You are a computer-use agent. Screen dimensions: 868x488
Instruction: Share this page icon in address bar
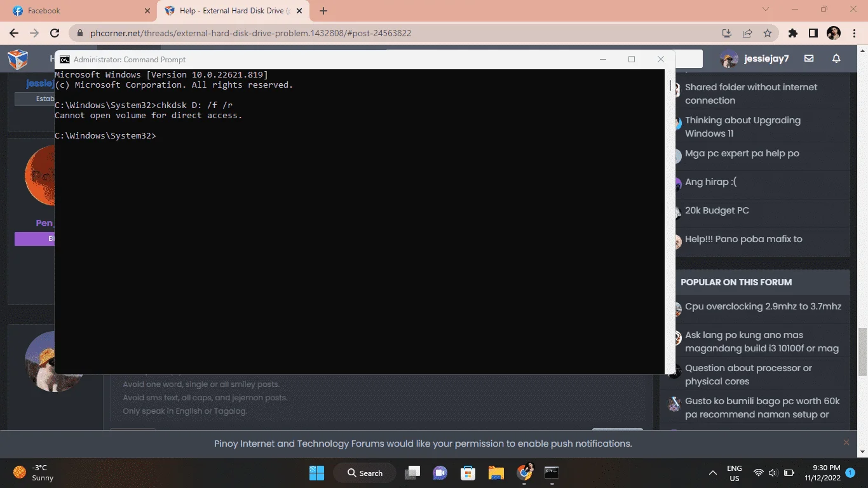tap(747, 33)
